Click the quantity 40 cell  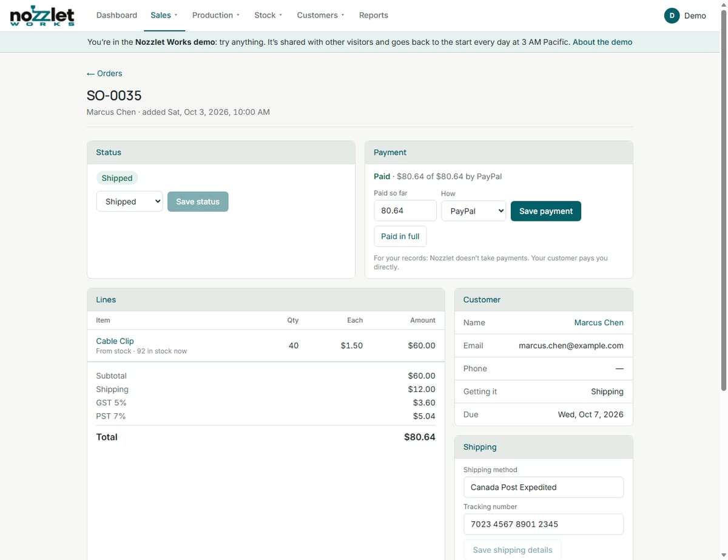[x=294, y=345]
